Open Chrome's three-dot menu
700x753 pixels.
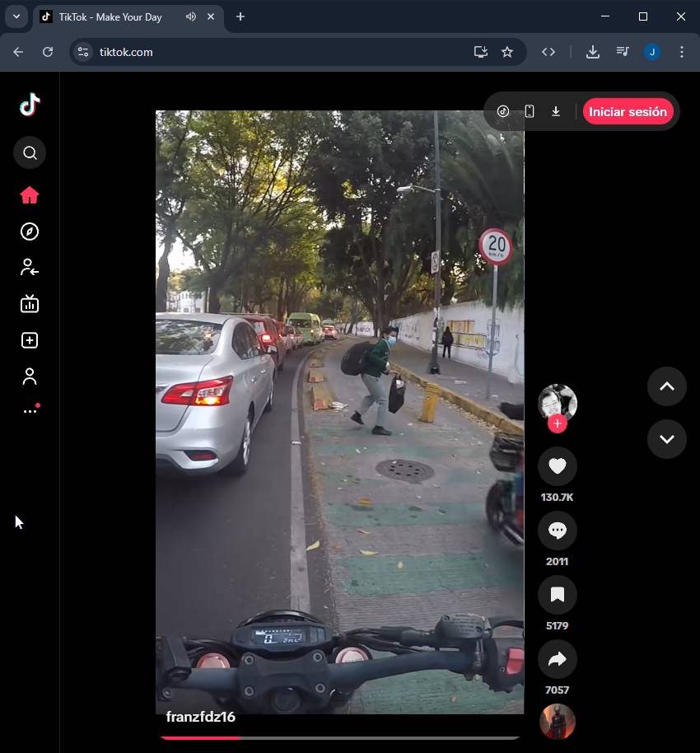tap(681, 52)
